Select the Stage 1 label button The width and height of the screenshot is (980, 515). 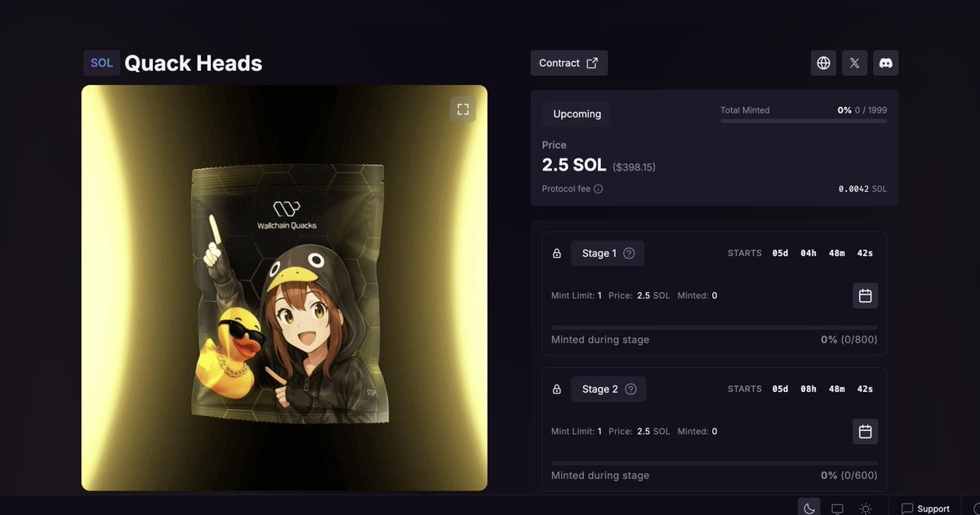[608, 254]
